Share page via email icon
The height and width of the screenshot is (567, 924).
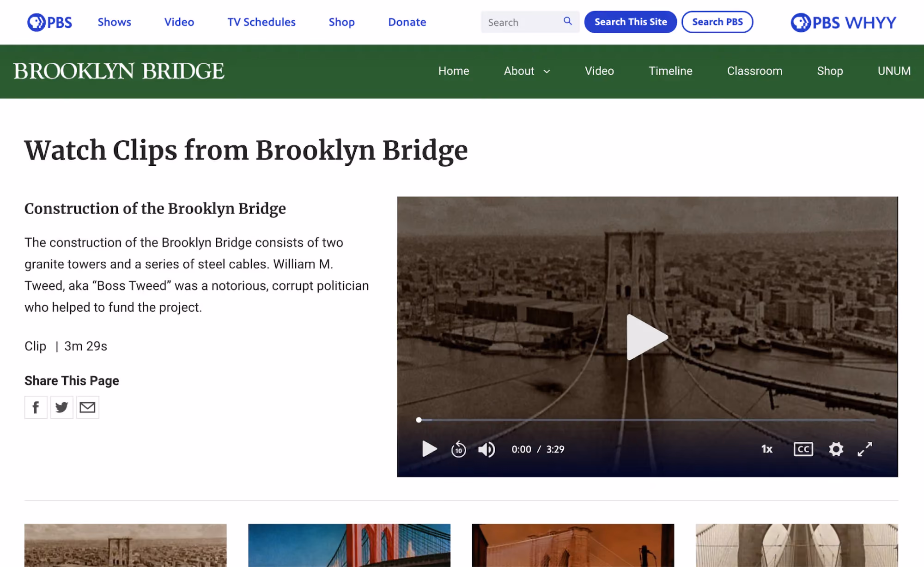coord(87,407)
